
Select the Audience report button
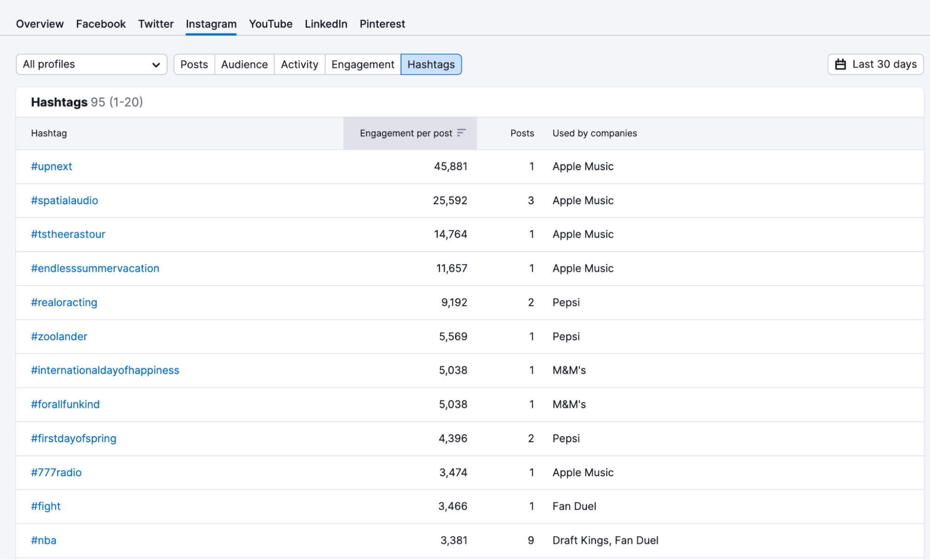(x=244, y=64)
